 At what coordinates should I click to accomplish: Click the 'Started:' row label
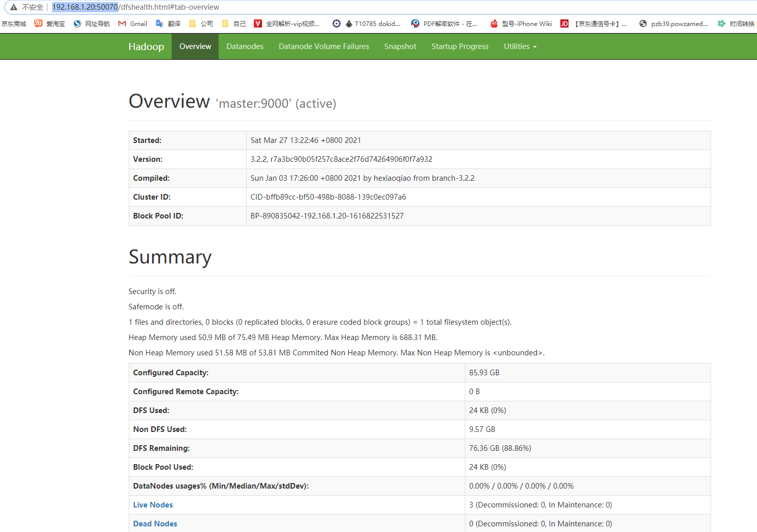pyautogui.click(x=147, y=140)
